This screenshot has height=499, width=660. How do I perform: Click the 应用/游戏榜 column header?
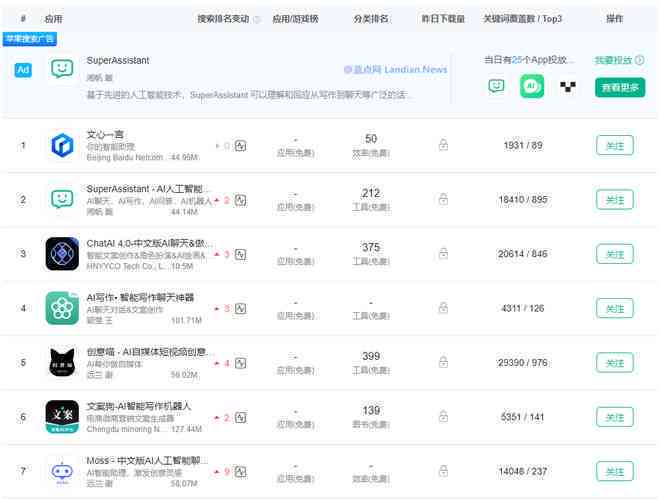(295, 19)
